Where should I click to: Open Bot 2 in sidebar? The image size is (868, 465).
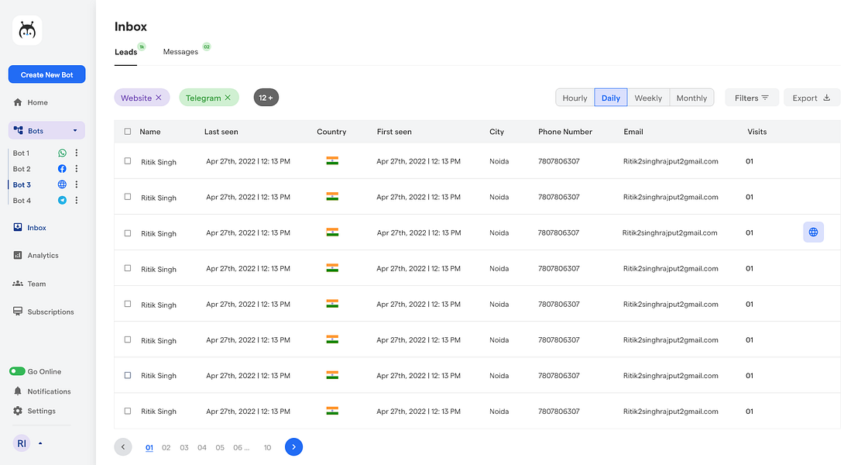coord(22,168)
